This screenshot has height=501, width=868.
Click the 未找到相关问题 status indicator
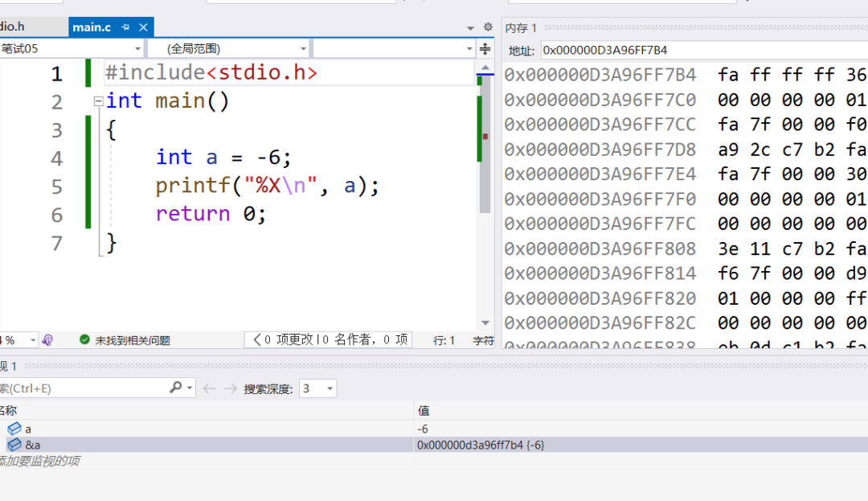pos(125,340)
